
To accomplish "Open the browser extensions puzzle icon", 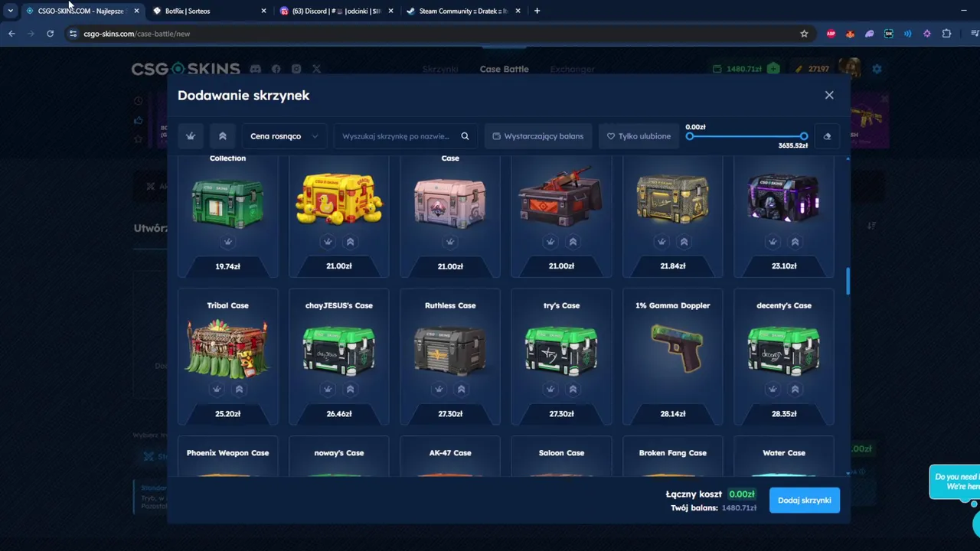I will pyautogui.click(x=946, y=34).
